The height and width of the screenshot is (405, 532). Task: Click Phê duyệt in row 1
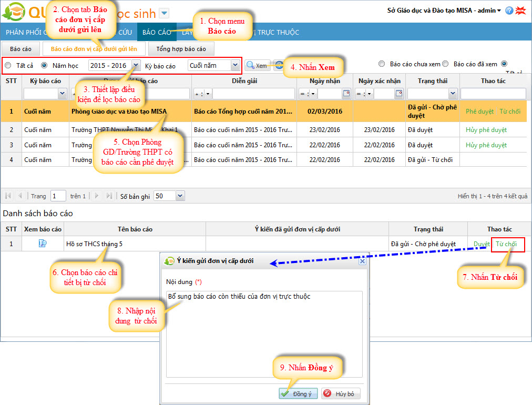pos(479,112)
